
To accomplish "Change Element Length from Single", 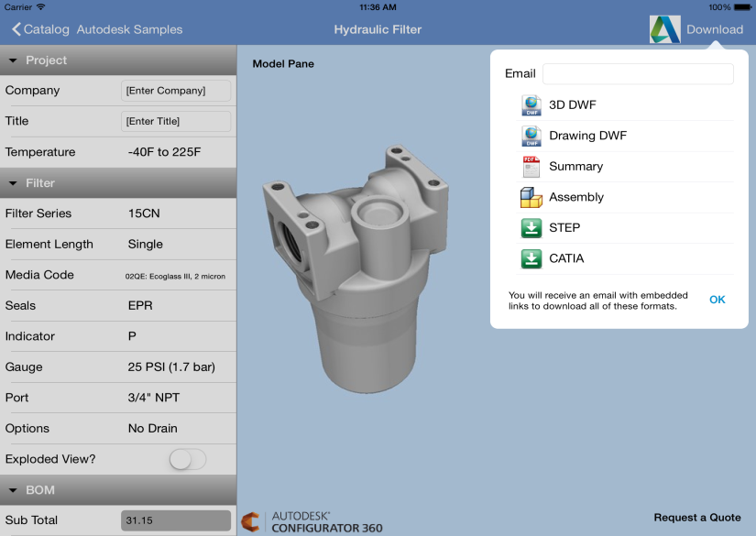I will pos(146,245).
